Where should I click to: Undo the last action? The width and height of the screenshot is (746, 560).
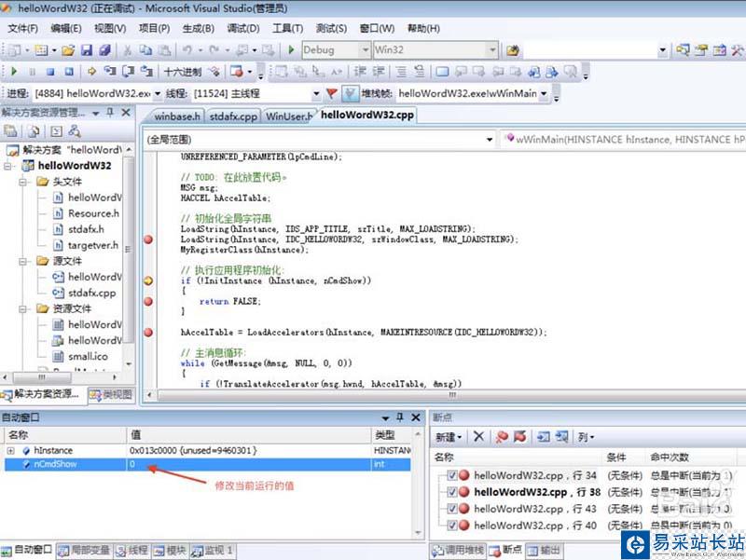pyautogui.click(x=187, y=50)
